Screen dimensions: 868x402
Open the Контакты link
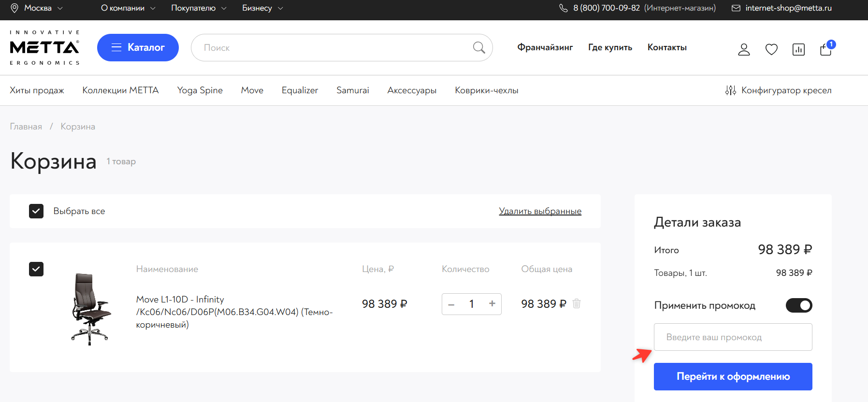coord(667,47)
